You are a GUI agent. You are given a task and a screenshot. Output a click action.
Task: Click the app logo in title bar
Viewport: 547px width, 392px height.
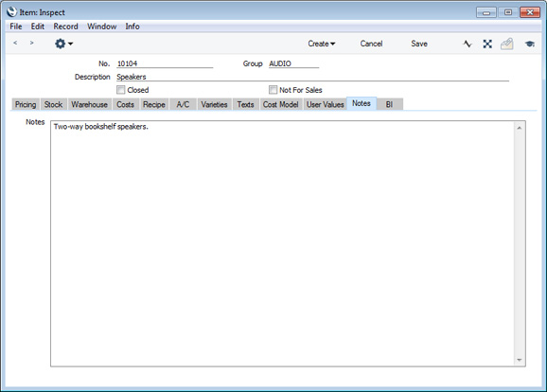(11, 12)
